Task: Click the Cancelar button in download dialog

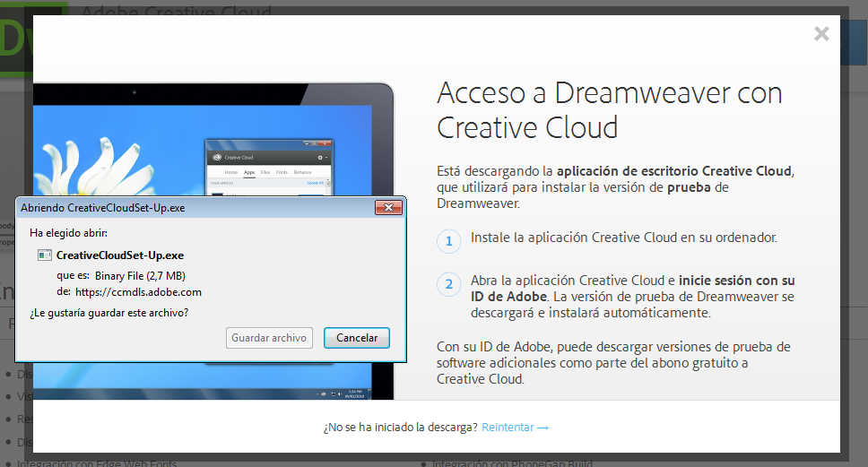Action: pos(357,338)
